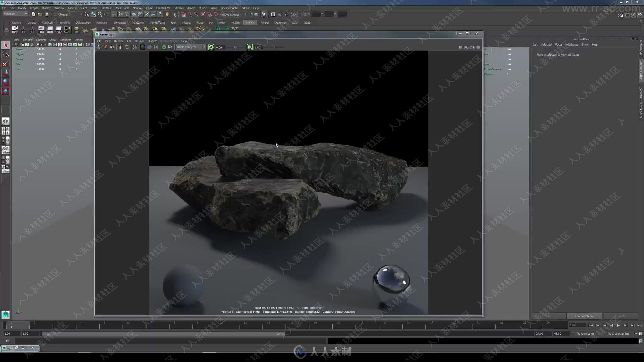Open the Polygons menu set dropdown
This screenshot has width=644, height=362.
click(x=15, y=14)
